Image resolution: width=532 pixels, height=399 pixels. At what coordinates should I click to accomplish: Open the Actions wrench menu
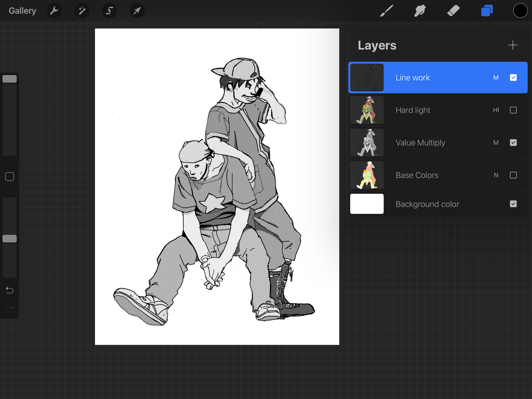54,11
